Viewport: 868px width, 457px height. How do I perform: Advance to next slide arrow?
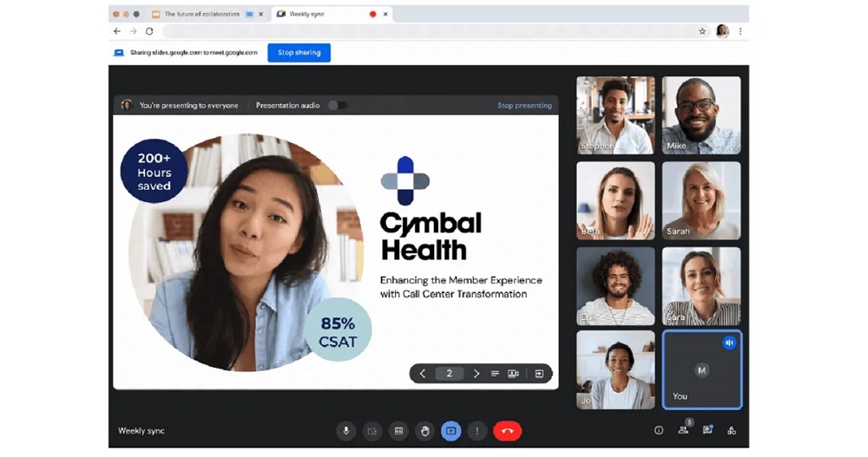click(476, 374)
